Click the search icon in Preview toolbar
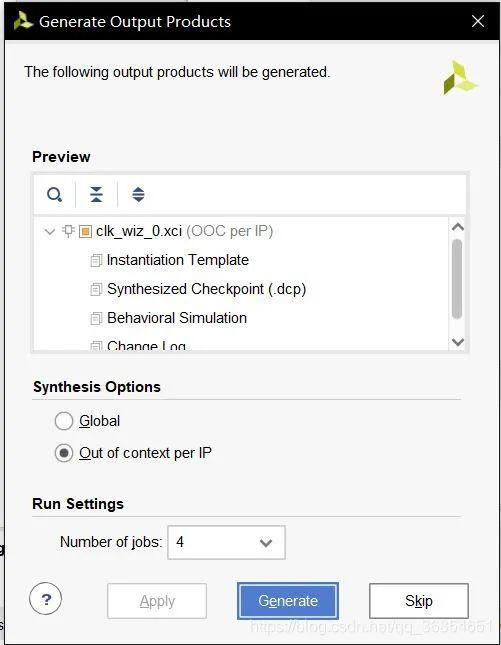The height and width of the screenshot is (645, 501). [x=54, y=194]
